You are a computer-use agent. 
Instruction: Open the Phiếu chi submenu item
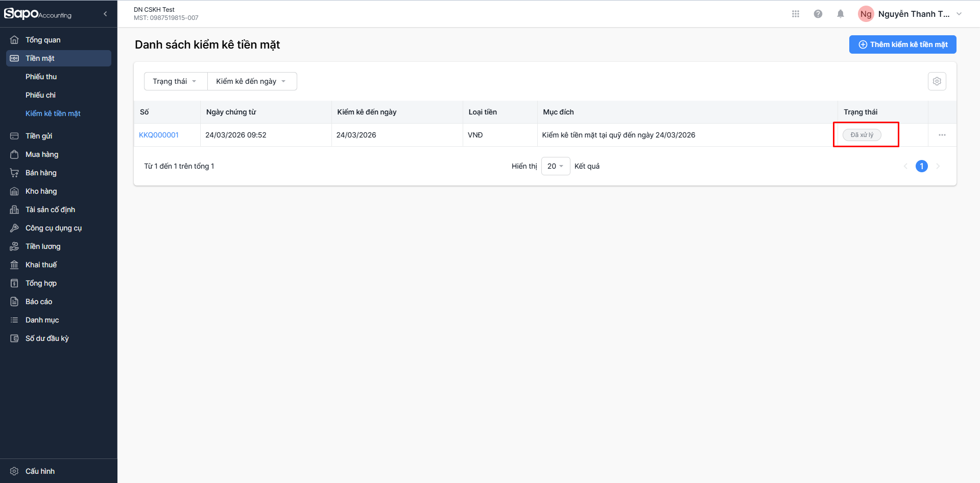click(x=41, y=95)
